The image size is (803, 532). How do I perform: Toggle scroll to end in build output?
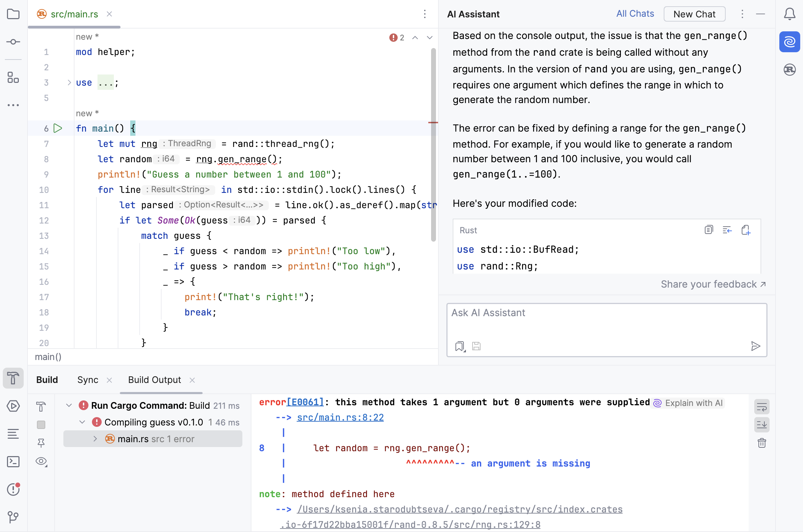(762, 424)
